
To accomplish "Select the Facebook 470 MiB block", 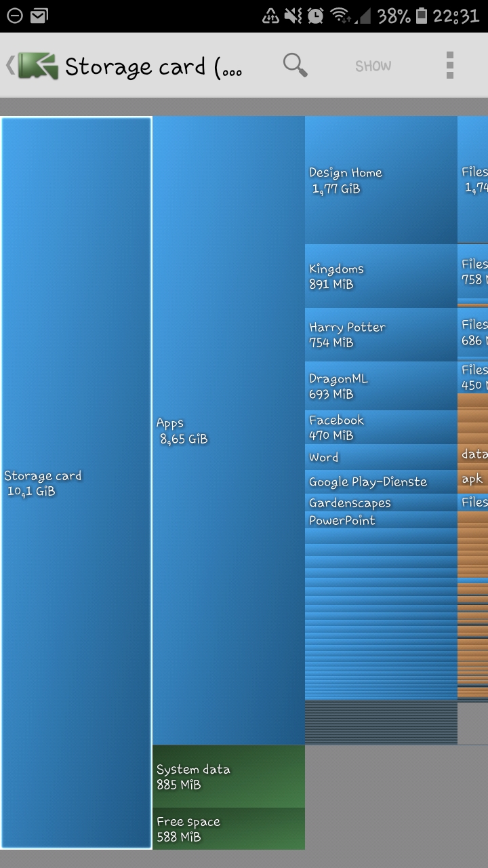I will (381, 427).
